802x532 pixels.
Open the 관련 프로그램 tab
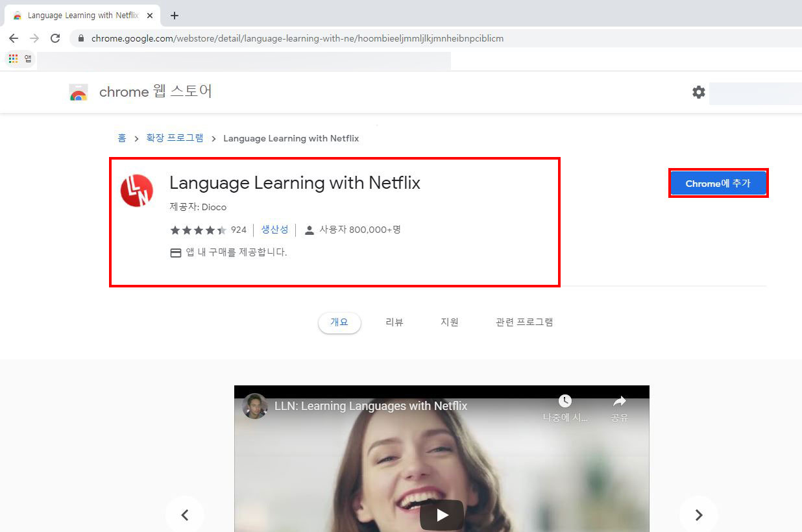click(524, 322)
